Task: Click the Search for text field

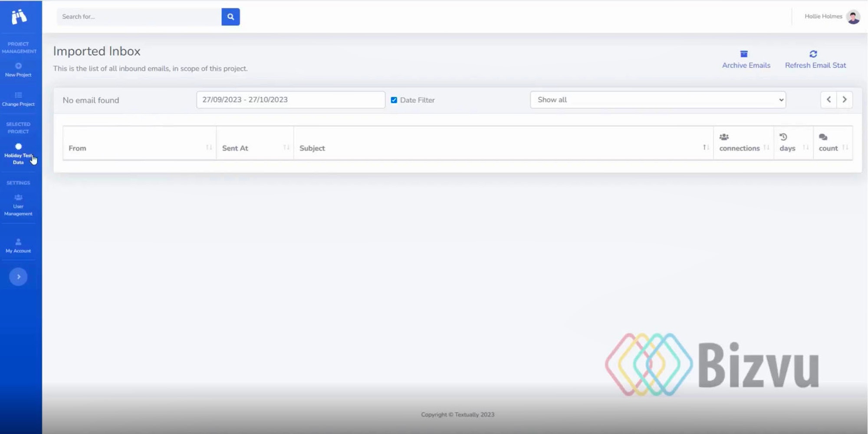Action: [139, 17]
